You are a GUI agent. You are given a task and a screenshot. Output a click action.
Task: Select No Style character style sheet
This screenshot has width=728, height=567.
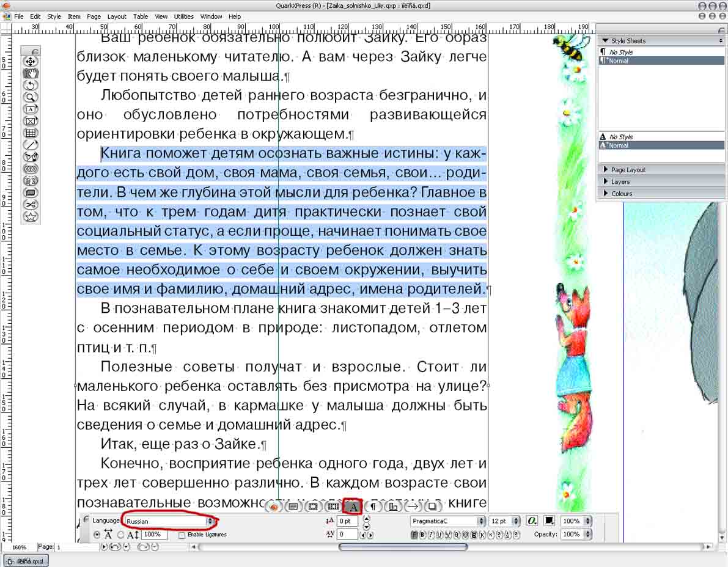[661, 137]
